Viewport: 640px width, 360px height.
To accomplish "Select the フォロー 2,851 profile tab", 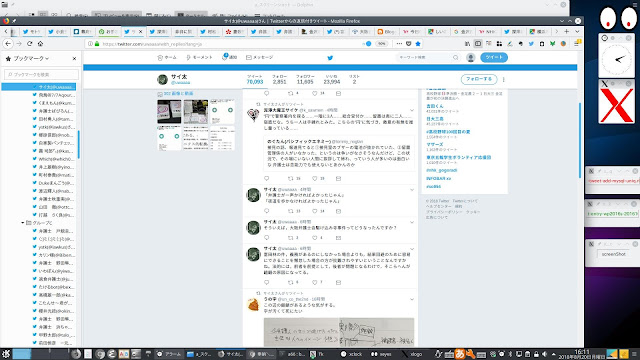I will [x=280, y=79].
